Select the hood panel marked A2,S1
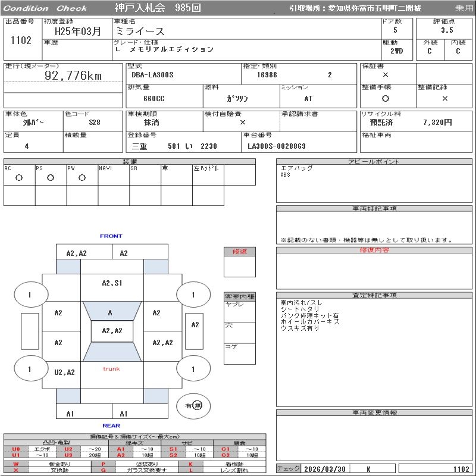The image size is (476, 476). tap(111, 283)
